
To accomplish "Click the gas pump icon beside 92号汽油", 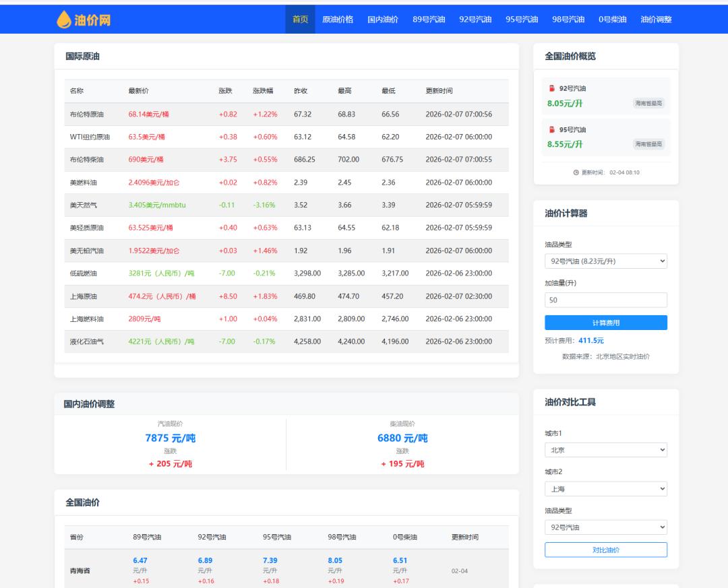I will tap(551, 88).
